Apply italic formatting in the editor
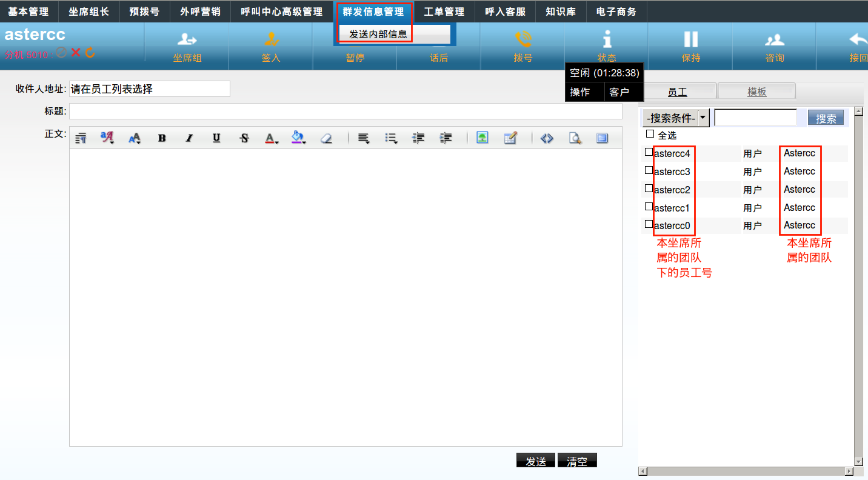This screenshot has height=480, width=868. pyautogui.click(x=189, y=138)
